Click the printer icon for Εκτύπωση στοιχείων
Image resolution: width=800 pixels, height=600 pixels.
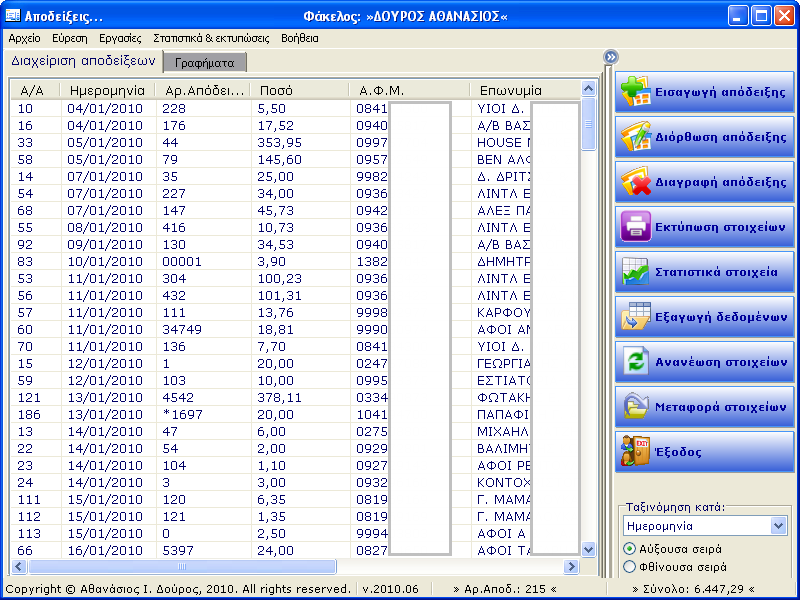635,227
